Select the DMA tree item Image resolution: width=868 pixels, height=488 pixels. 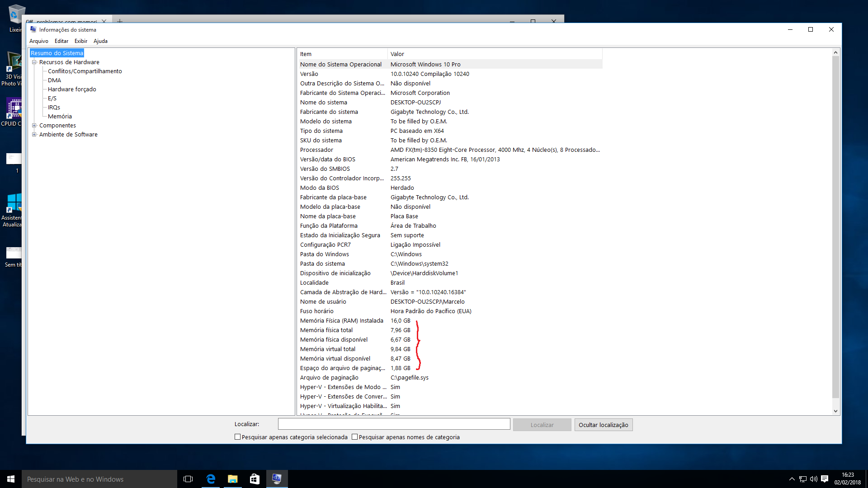click(54, 80)
